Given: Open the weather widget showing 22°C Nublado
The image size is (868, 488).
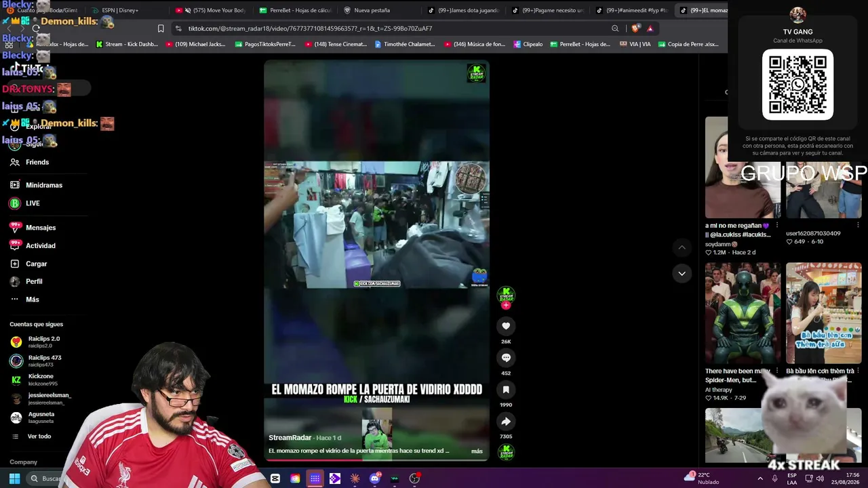Looking at the screenshot, I should (703, 478).
